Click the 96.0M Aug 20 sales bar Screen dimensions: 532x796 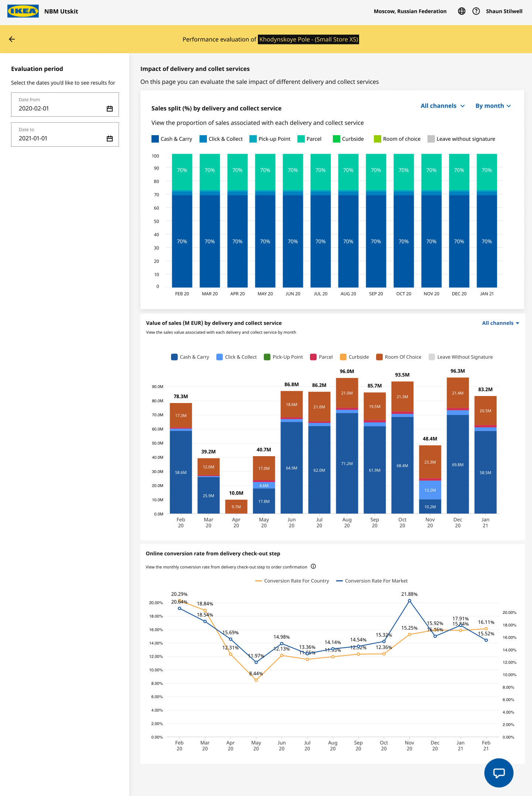[x=347, y=445]
